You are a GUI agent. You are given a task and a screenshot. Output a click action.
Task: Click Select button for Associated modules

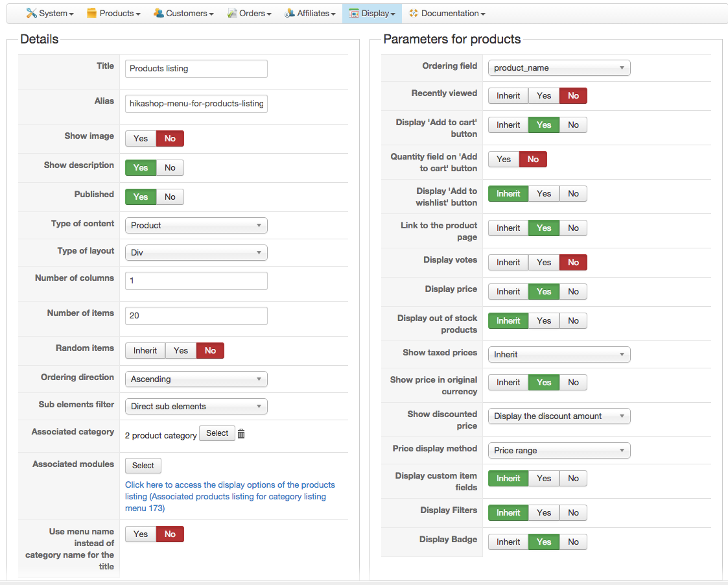(x=143, y=466)
